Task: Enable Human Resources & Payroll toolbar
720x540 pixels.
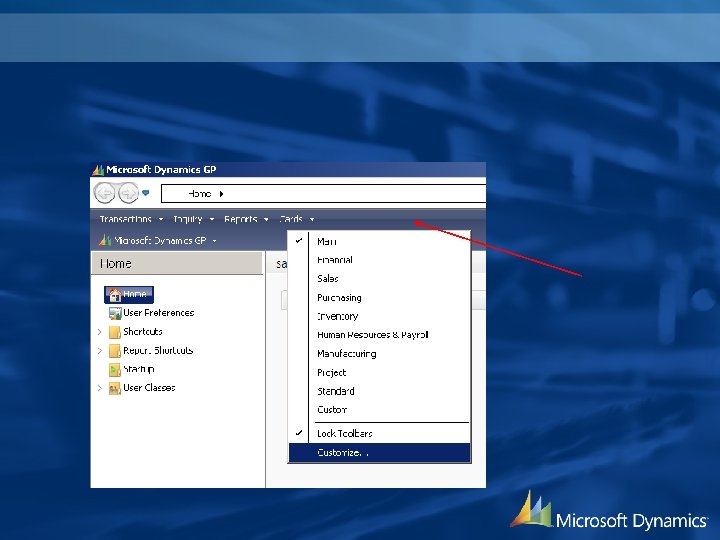Action: click(379, 335)
